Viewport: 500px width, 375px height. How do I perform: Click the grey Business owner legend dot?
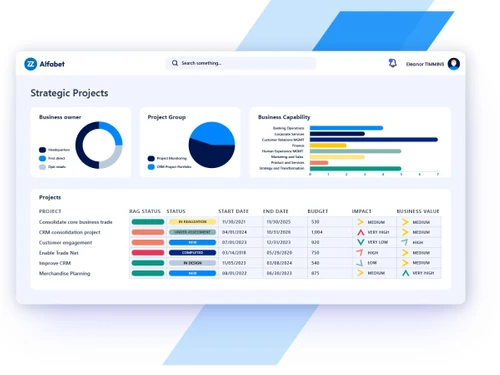click(42, 167)
